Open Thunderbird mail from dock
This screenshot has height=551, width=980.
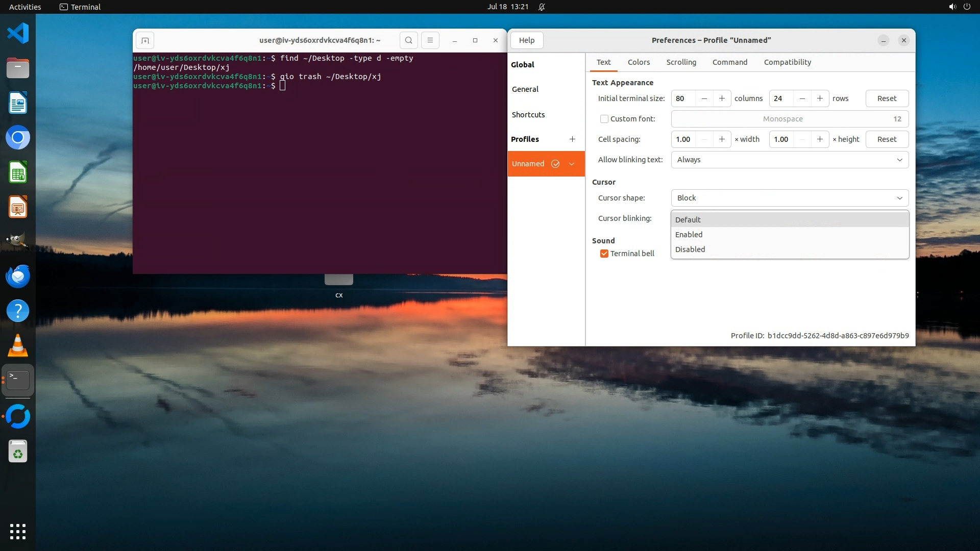click(x=18, y=277)
